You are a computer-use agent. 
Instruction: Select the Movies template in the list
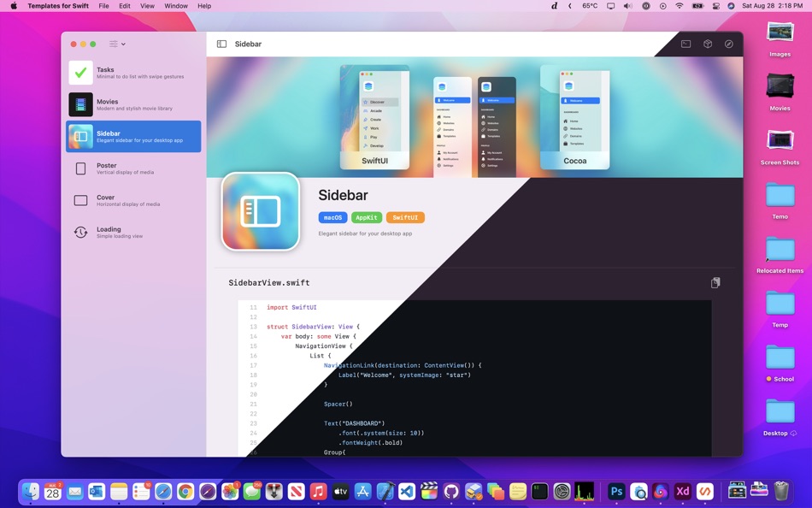[x=133, y=104]
